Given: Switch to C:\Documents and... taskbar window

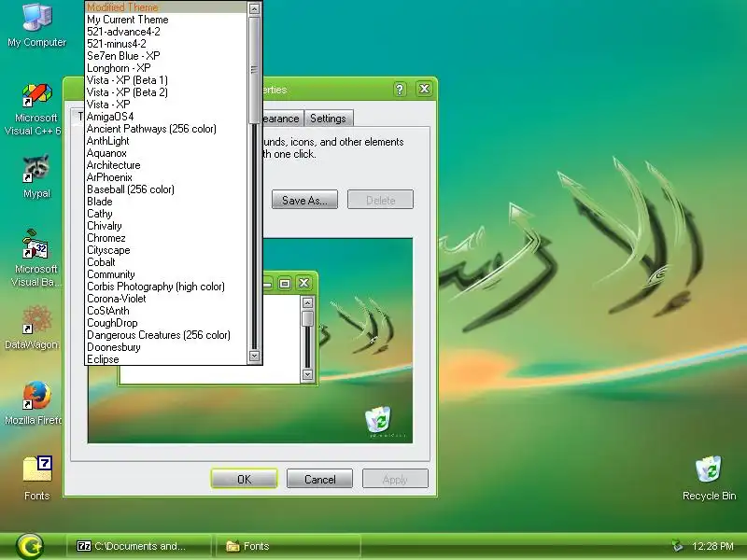Looking at the screenshot, I should point(138,546).
